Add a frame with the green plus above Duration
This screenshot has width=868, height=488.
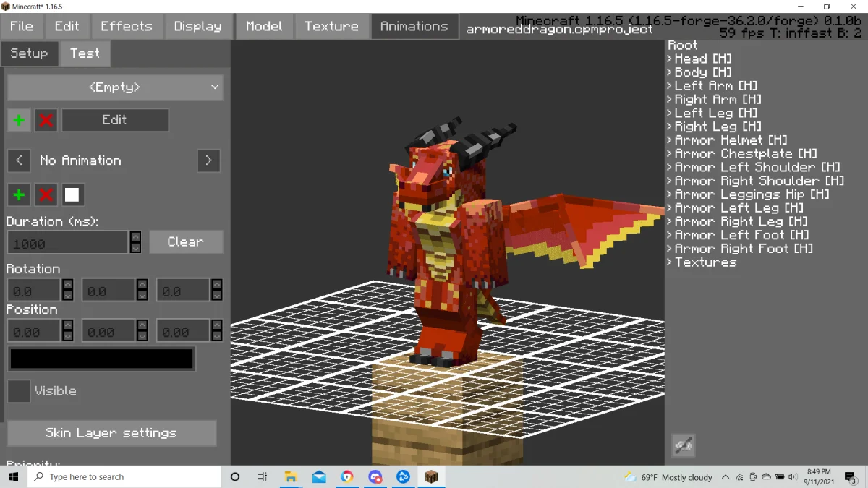point(19,194)
